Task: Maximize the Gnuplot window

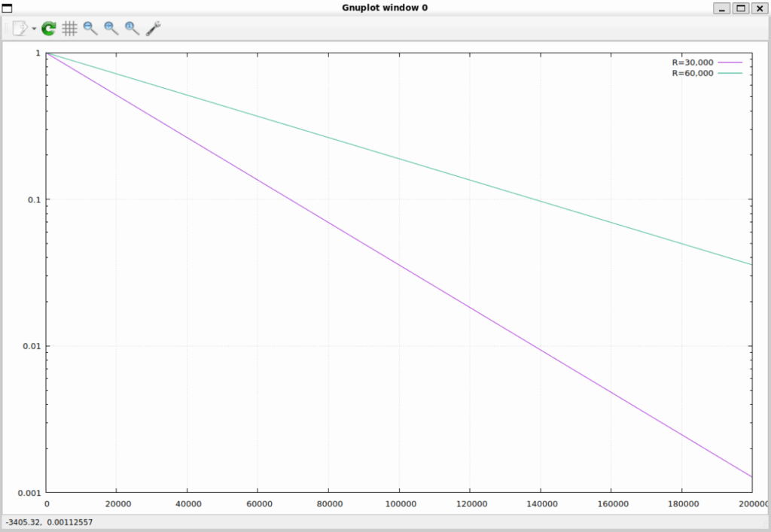Action: click(740, 8)
